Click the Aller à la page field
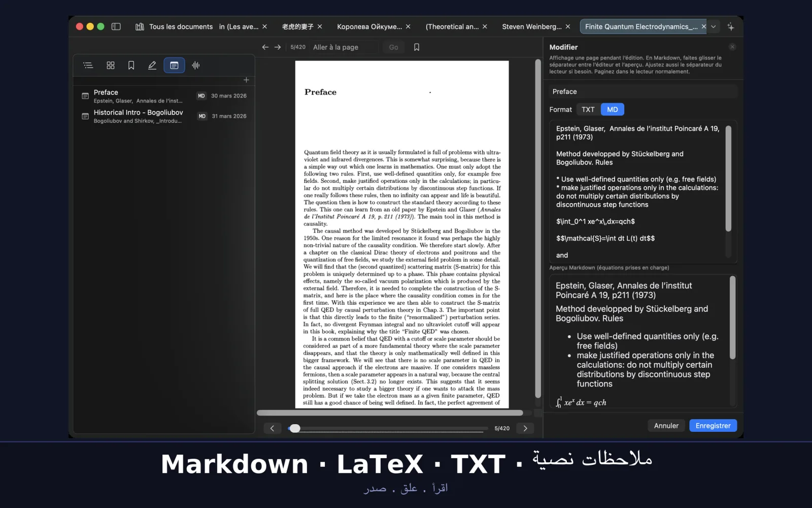Viewport: 812px width, 508px height. coord(345,47)
